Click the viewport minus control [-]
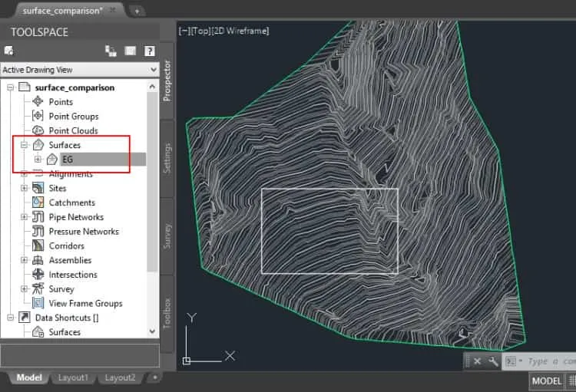The width and height of the screenshot is (576, 392). click(184, 31)
